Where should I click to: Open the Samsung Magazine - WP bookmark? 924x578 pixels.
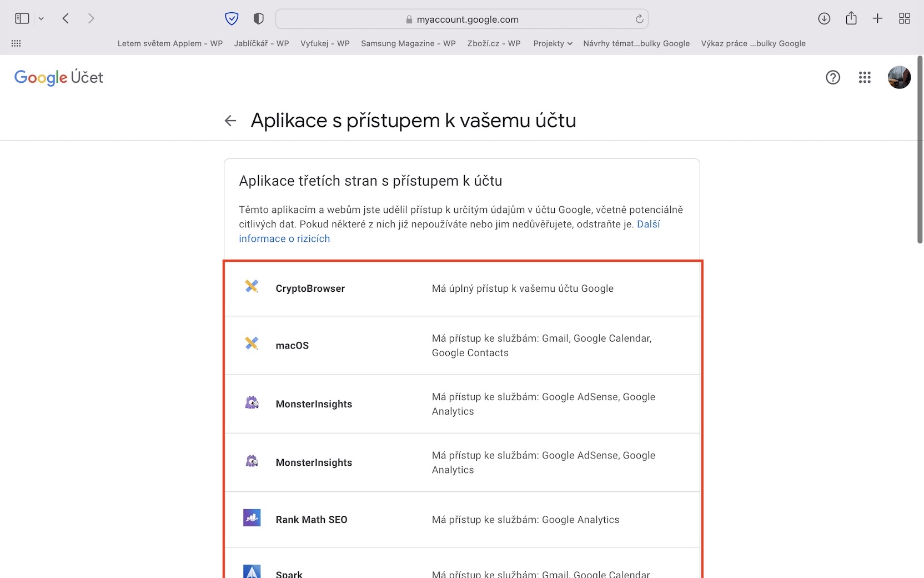(408, 43)
